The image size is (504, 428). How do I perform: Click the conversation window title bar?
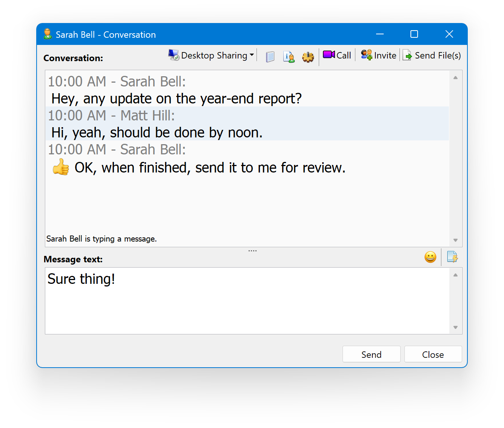pos(226,34)
